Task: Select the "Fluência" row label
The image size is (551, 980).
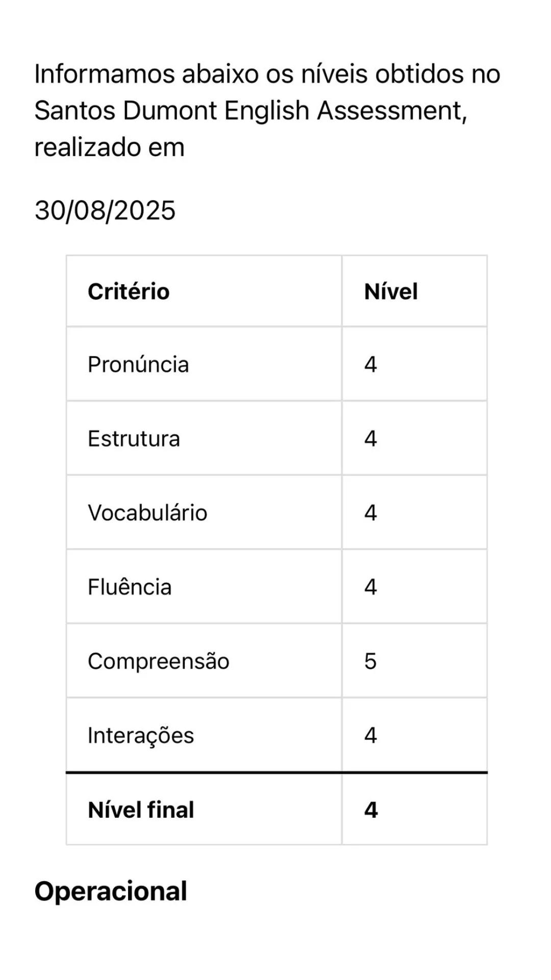Action: (130, 587)
